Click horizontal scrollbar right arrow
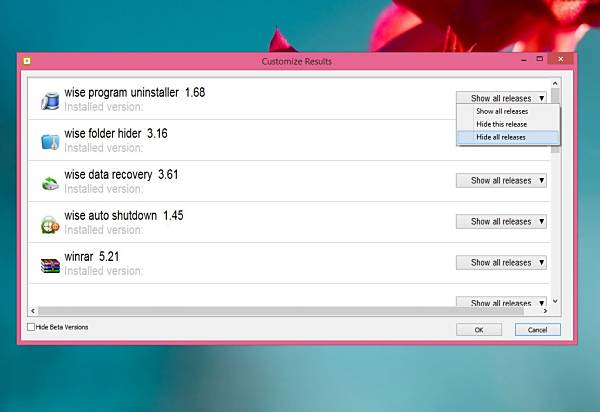Viewport: 600px width, 412px height. point(545,311)
